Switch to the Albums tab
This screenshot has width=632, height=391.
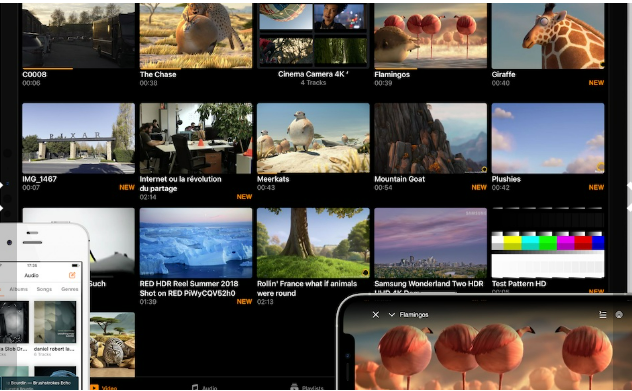pos(19,289)
